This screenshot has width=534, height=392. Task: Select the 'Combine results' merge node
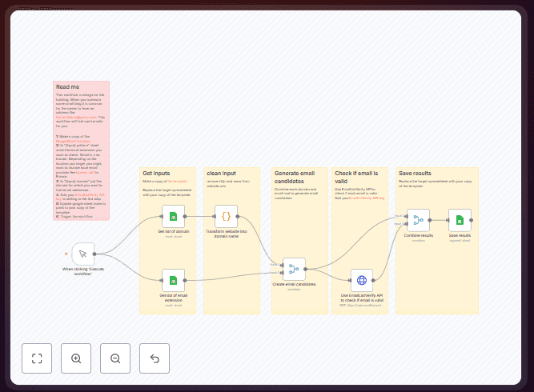pos(418,220)
